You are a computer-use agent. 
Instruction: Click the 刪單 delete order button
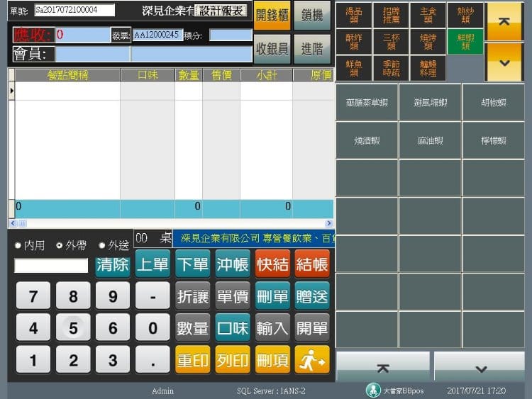272,296
